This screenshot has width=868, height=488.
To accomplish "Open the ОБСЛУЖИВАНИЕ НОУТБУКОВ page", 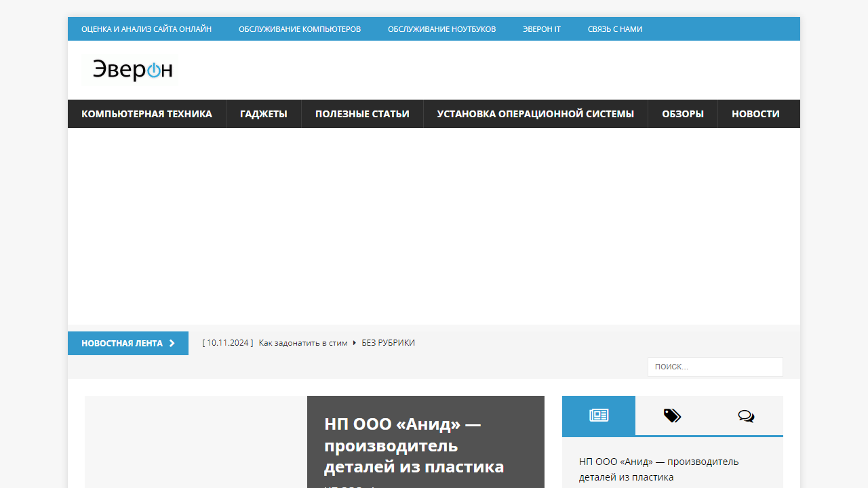I will click(x=441, y=28).
